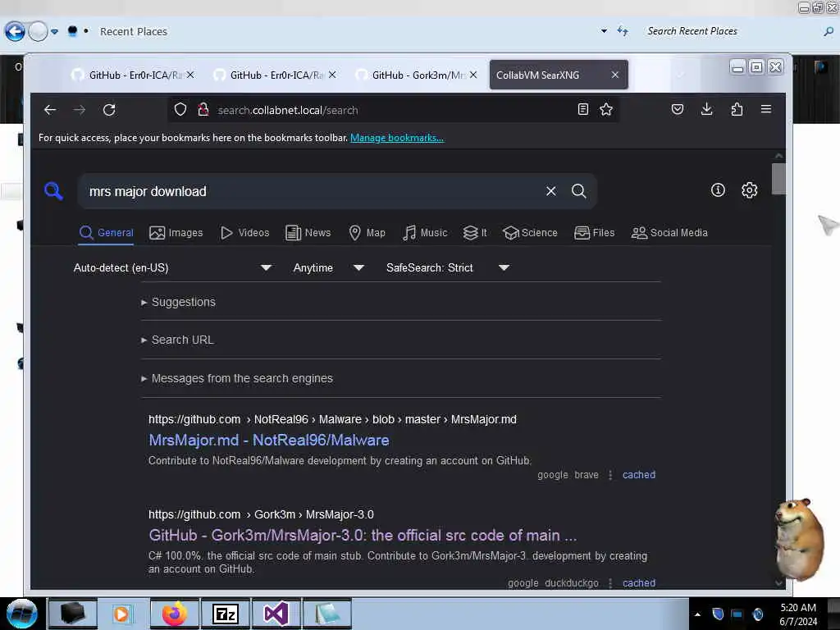Open tracking protection shield icon
The height and width of the screenshot is (630, 840).
tap(180, 110)
